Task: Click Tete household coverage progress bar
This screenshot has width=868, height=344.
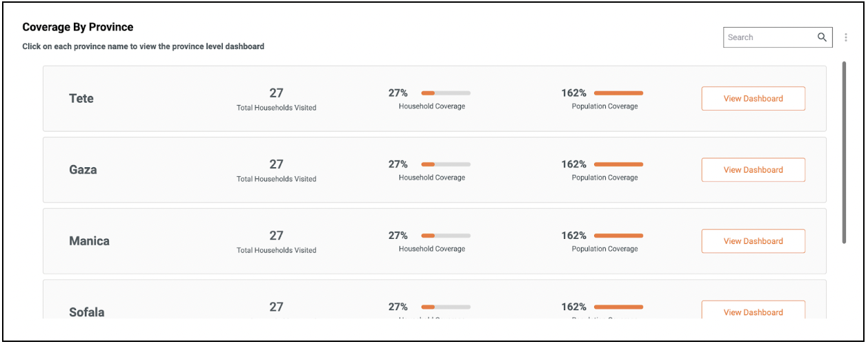Action: 446,93
